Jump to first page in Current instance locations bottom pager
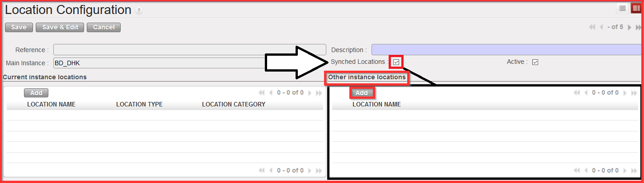The height and width of the screenshot is (183, 644). 261,171
